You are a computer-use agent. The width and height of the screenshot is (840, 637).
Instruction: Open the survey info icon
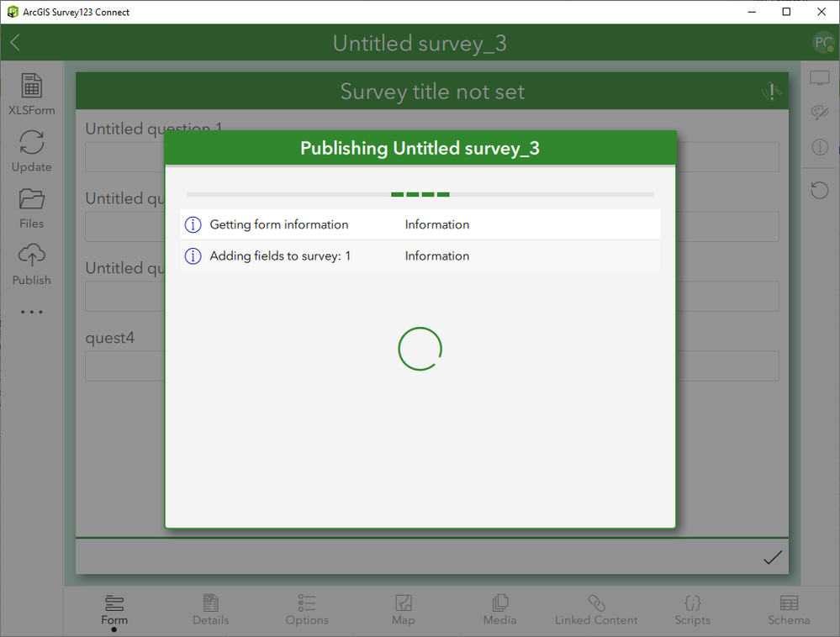click(819, 147)
